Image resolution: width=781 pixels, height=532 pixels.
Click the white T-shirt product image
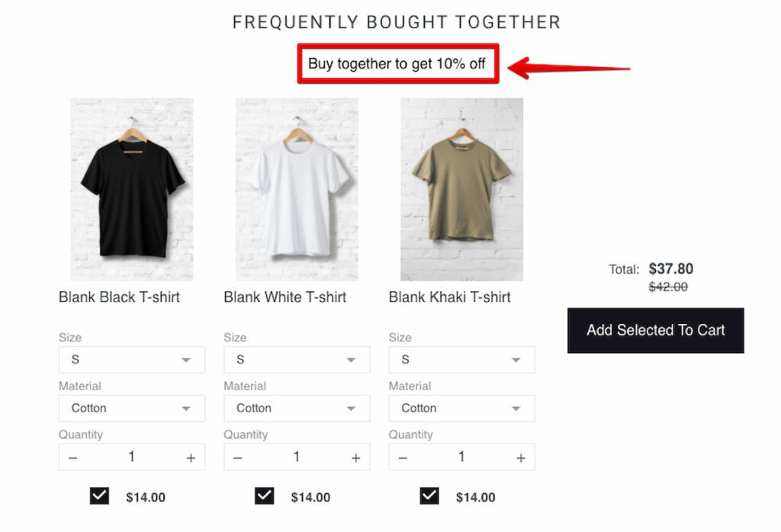click(x=297, y=189)
